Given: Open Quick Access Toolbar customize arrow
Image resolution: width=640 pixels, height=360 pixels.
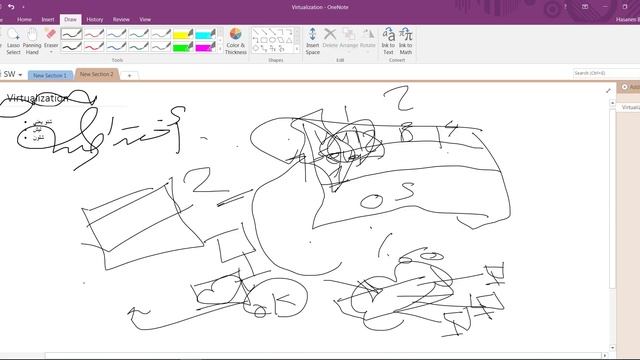Looking at the screenshot, I should pyautogui.click(x=23, y=7).
